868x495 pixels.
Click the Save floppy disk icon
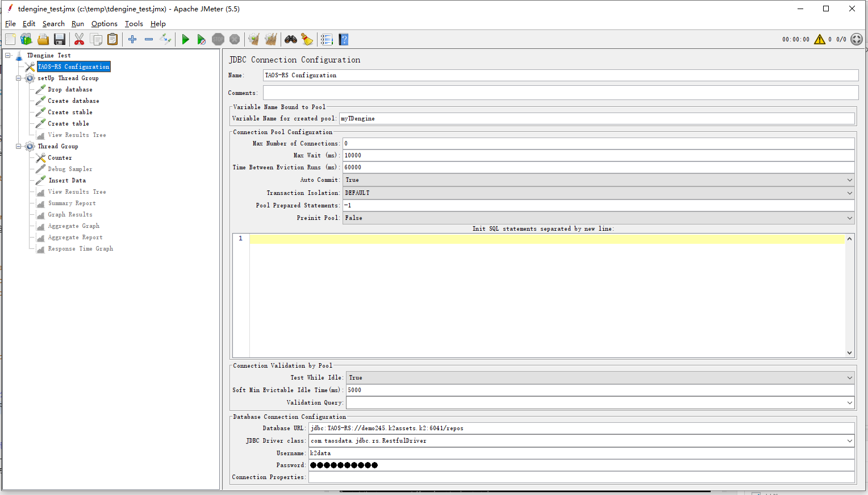60,39
